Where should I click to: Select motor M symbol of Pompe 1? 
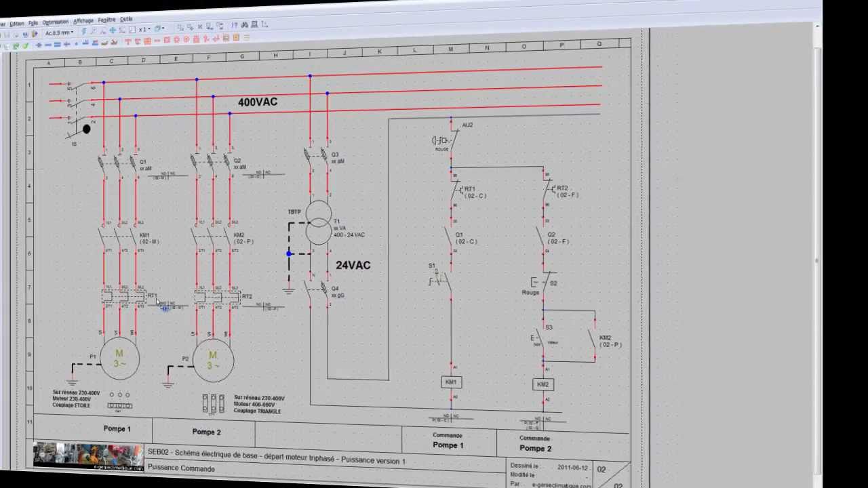pyautogui.click(x=119, y=359)
